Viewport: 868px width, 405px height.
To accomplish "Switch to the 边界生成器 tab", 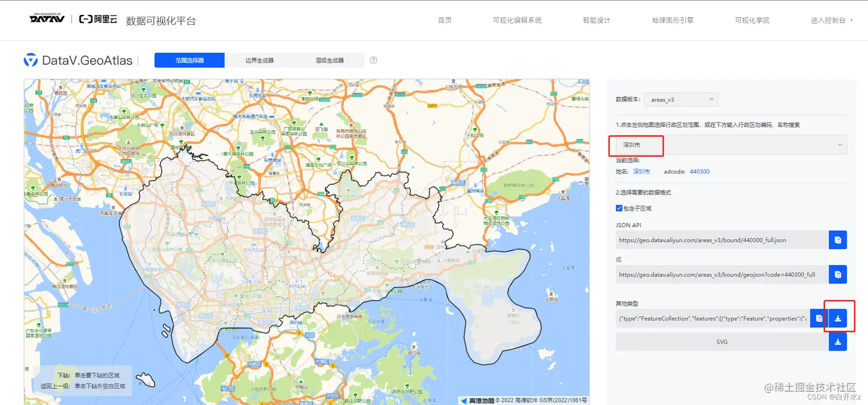I will pyautogui.click(x=259, y=60).
